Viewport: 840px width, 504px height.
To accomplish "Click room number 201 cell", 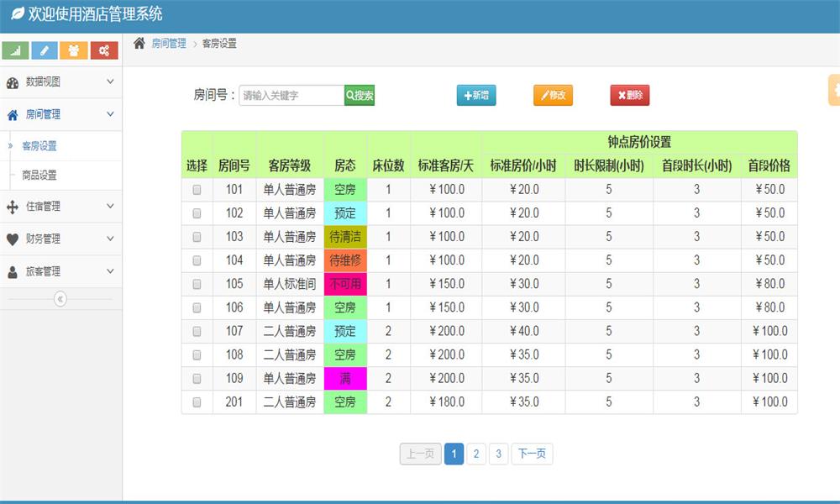I will [234, 402].
